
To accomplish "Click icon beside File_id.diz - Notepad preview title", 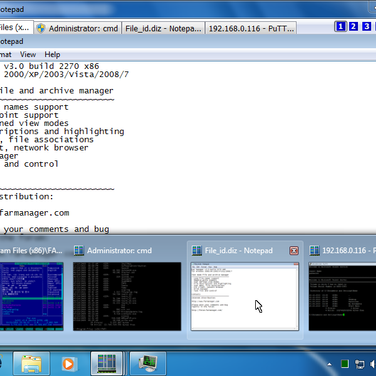I will [x=197, y=251].
